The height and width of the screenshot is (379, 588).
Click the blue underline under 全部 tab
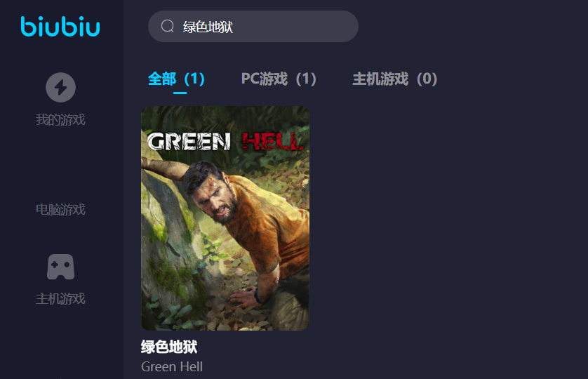pyautogui.click(x=180, y=93)
